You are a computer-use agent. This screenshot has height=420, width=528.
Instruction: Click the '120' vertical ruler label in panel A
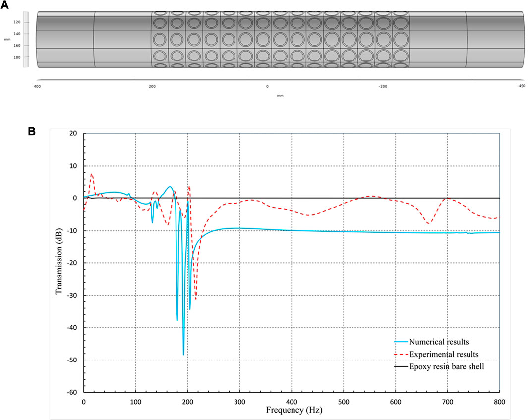pos(17,22)
